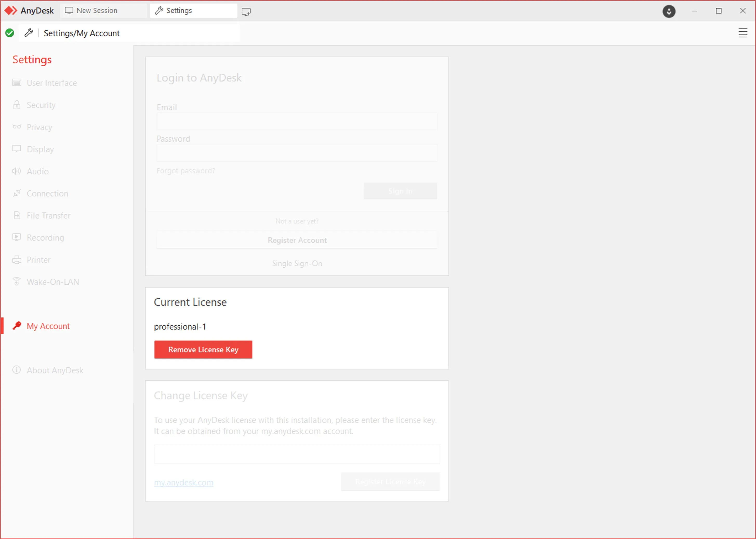
Task: Open Privacy settings with glasses icon
Action: tap(39, 127)
